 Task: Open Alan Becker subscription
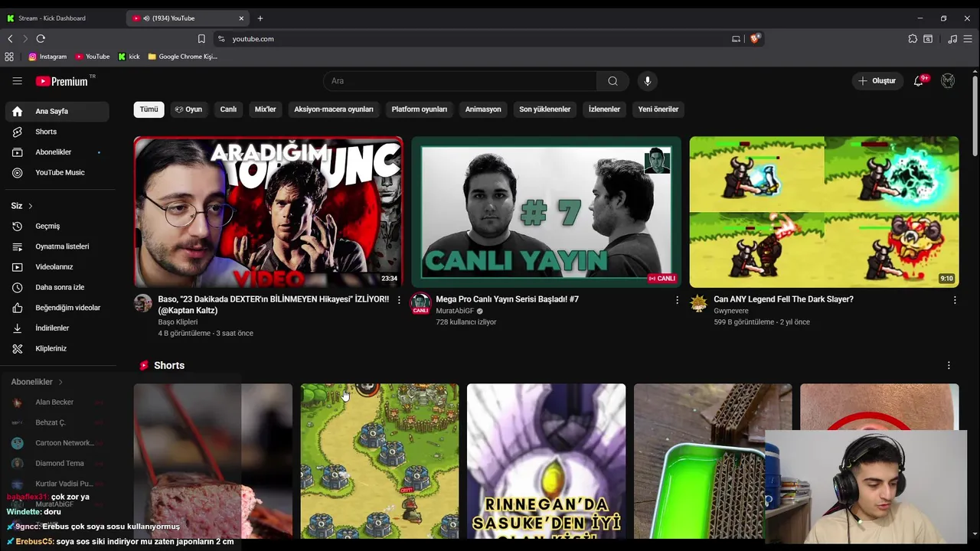pos(57,403)
